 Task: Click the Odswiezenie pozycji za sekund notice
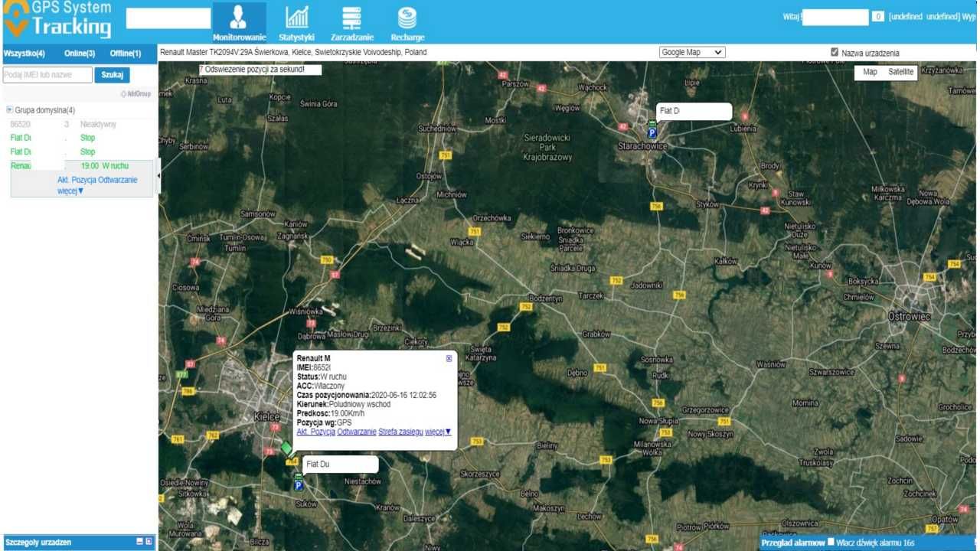[x=260, y=70]
